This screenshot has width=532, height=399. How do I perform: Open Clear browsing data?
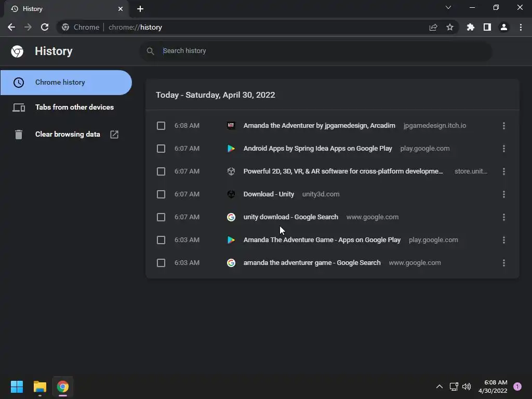[66, 135]
